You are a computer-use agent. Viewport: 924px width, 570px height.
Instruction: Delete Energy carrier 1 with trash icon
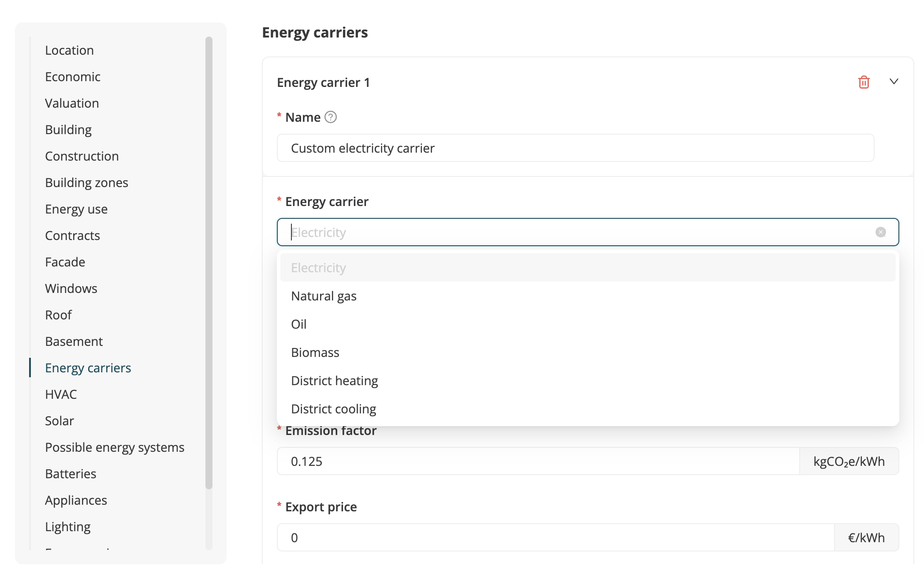tap(864, 82)
